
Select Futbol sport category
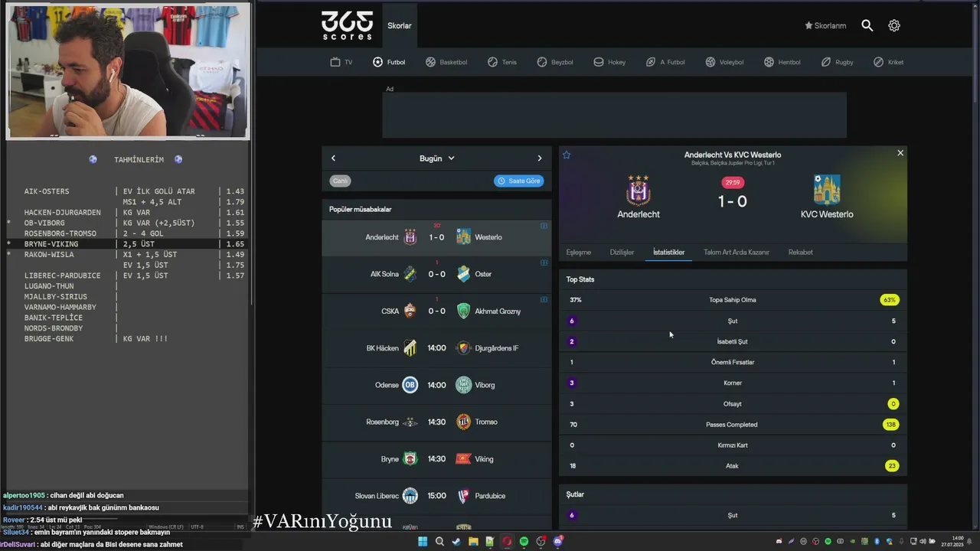pyautogui.click(x=389, y=62)
